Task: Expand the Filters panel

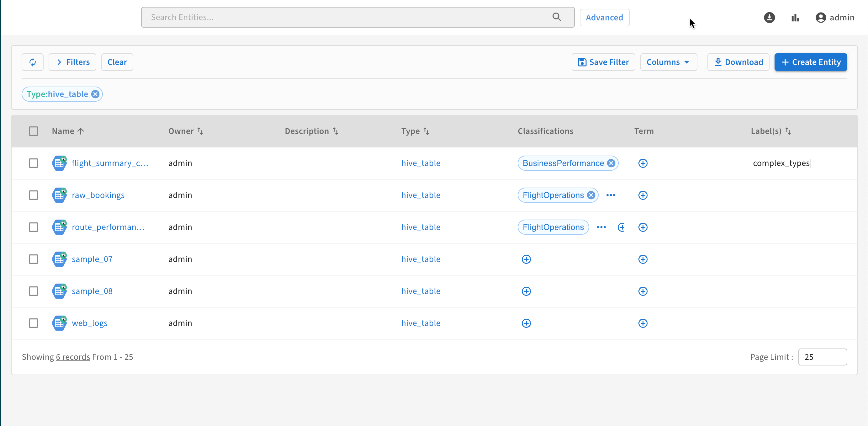Action: 72,62
